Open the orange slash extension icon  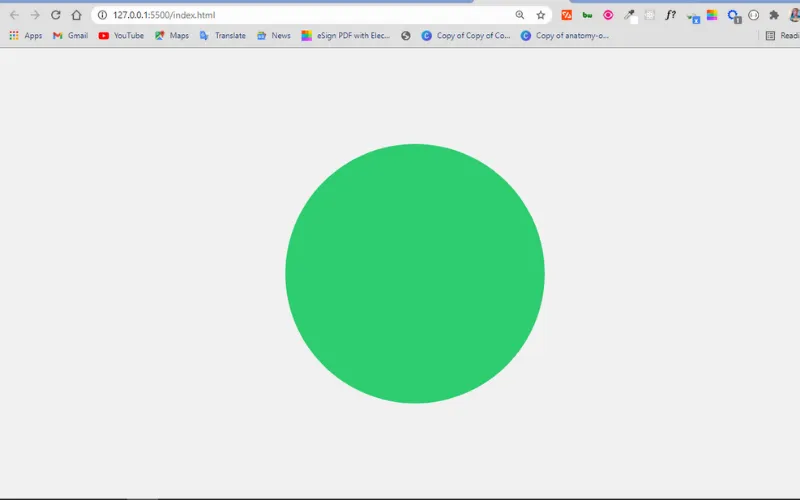point(566,15)
